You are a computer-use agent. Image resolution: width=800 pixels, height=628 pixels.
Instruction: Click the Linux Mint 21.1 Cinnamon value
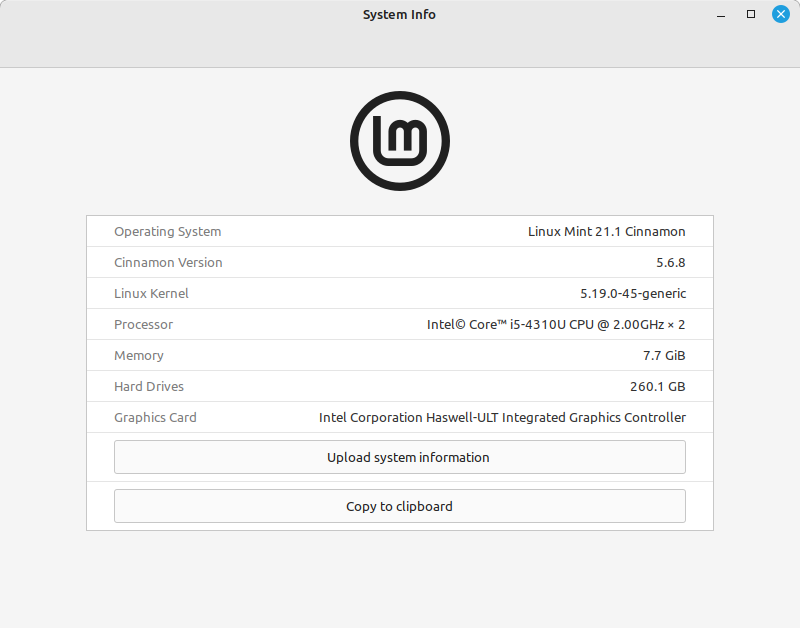(x=606, y=232)
